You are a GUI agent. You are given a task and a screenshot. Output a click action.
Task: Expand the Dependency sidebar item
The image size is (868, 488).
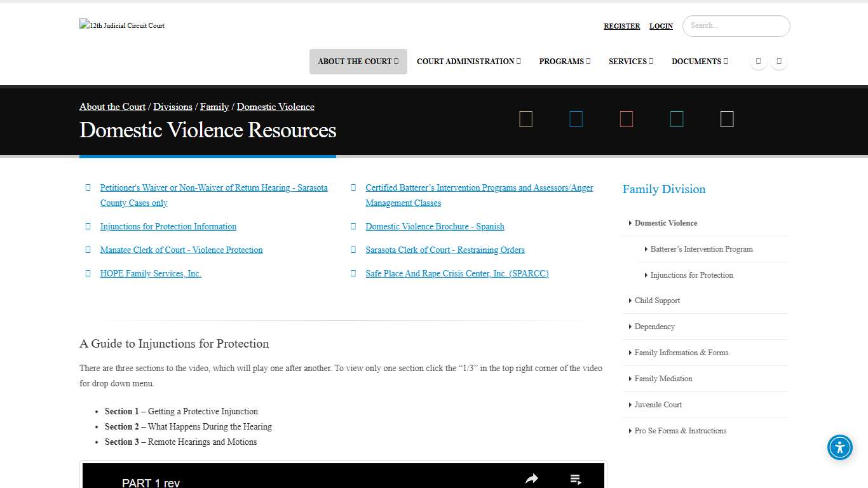pos(654,326)
